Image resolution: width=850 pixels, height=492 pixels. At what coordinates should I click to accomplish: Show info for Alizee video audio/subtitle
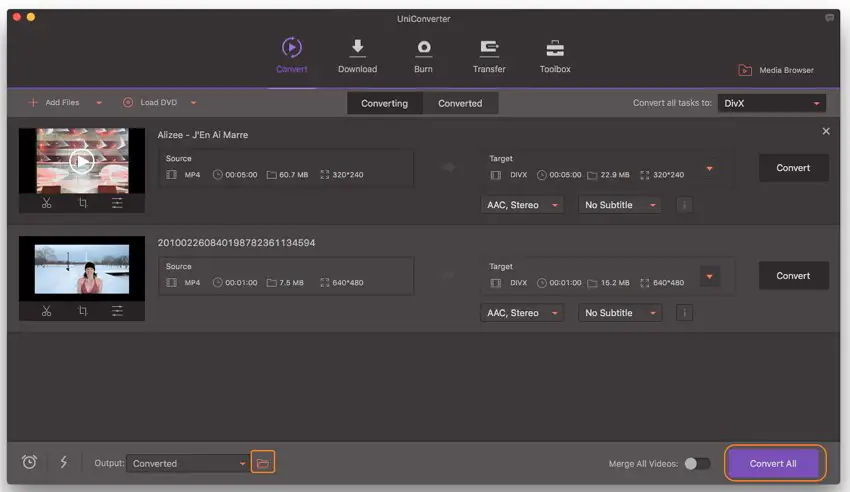(685, 205)
